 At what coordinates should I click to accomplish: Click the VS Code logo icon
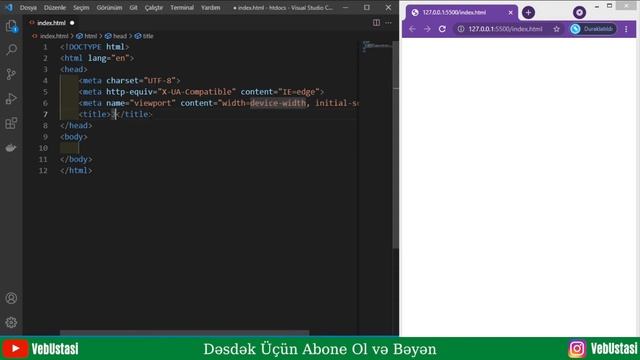pos(9,7)
